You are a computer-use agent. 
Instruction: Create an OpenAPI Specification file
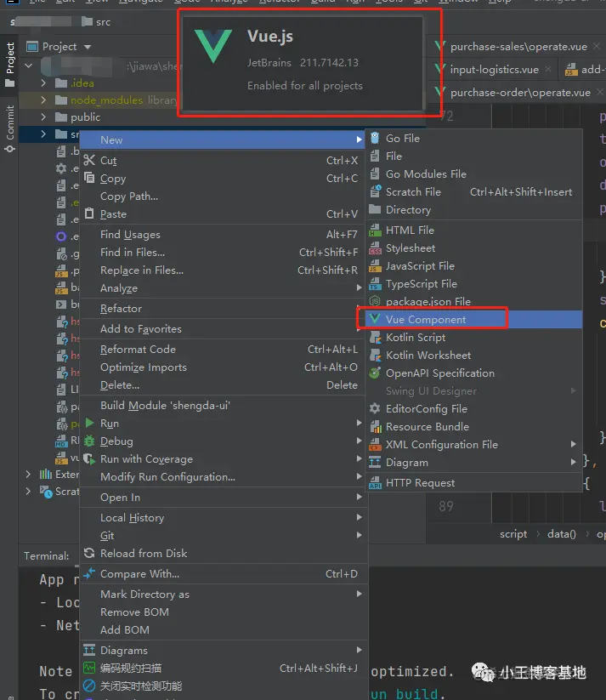(x=474, y=373)
